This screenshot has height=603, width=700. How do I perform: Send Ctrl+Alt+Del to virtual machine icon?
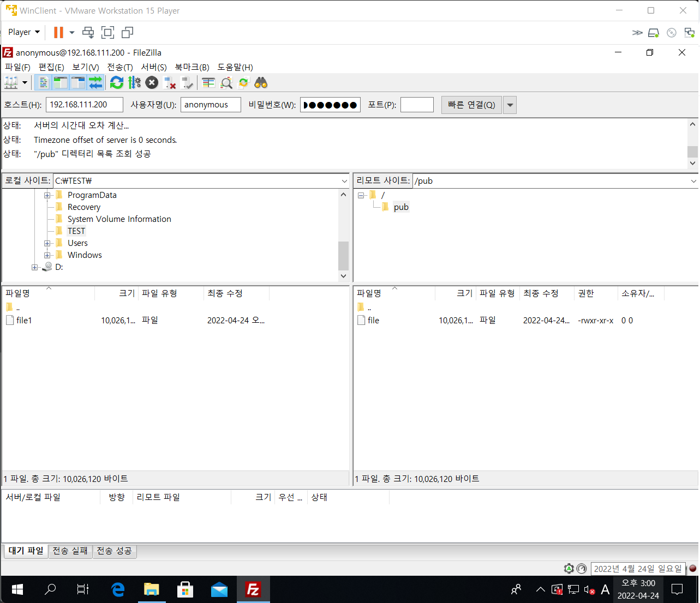coord(88,33)
